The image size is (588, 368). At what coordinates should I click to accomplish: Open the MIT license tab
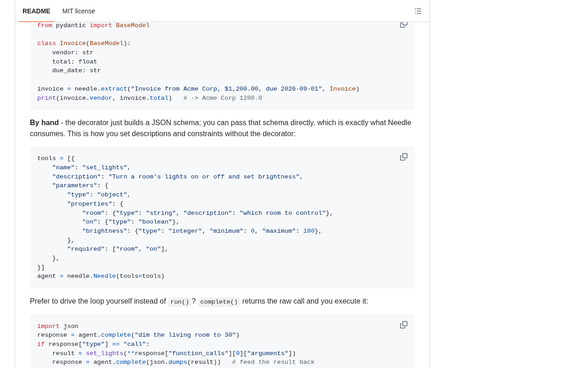click(79, 11)
